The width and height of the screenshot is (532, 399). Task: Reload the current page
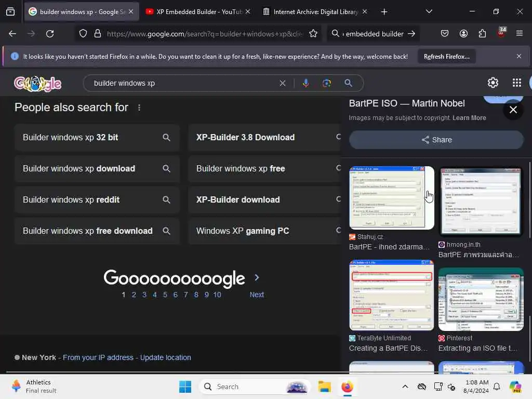[50, 34]
